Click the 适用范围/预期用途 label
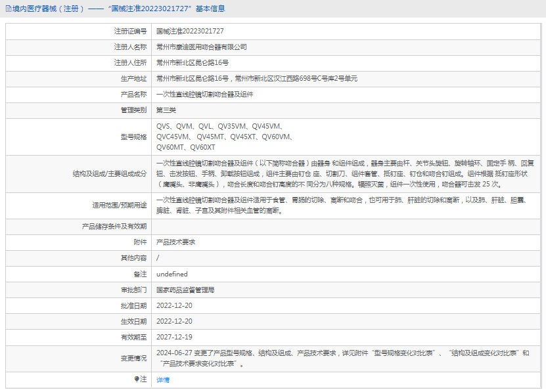The width and height of the screenshot is (546, 392). tap(120, 206)
